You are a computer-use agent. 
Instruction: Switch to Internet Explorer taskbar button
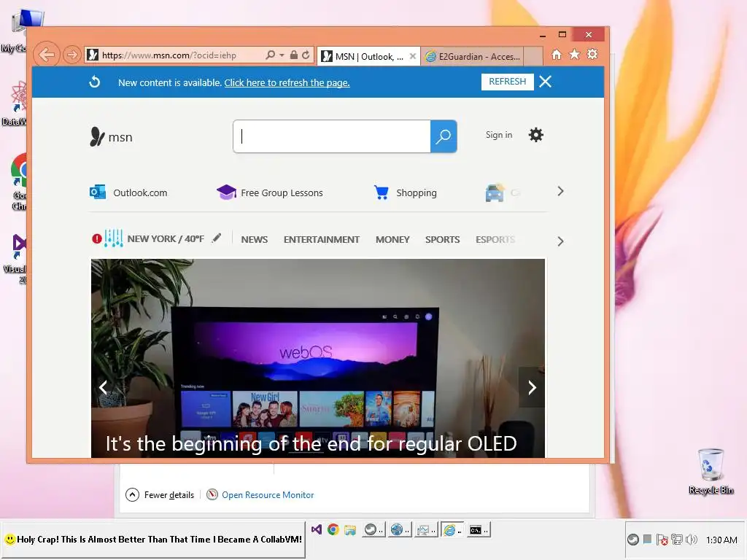452,529
